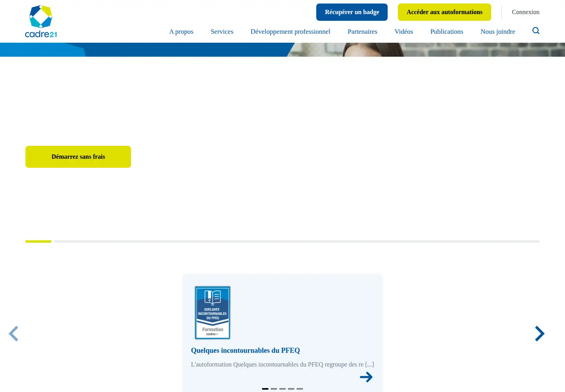Open the Quelques incontournables du PFEQ title link

point(246,350)
